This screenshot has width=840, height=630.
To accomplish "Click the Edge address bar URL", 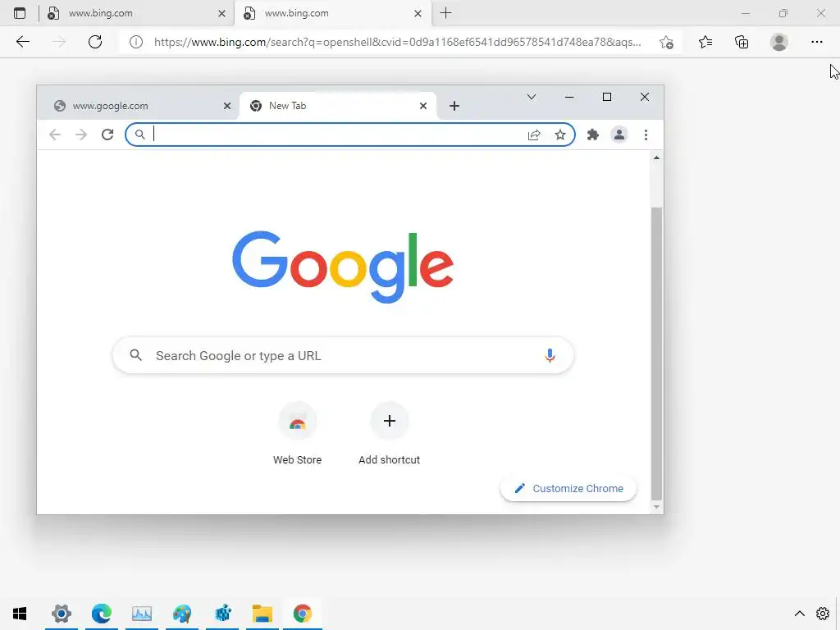I will coord(398,42).
